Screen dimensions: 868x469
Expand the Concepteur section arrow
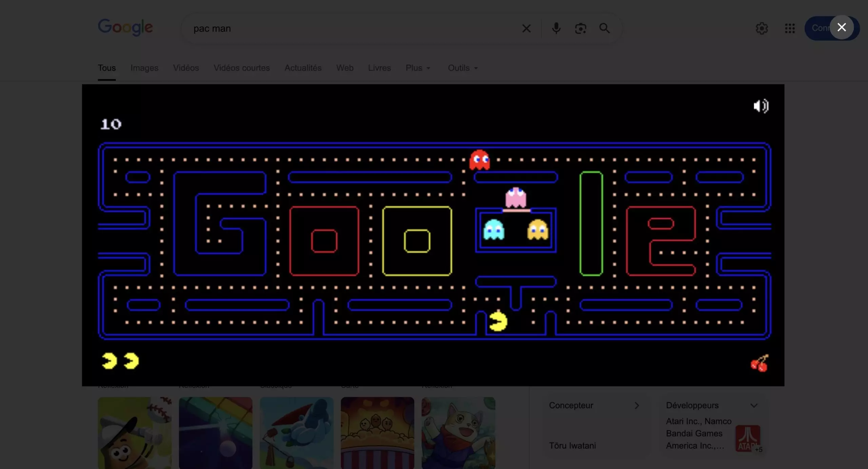click(x=637, y=406)
